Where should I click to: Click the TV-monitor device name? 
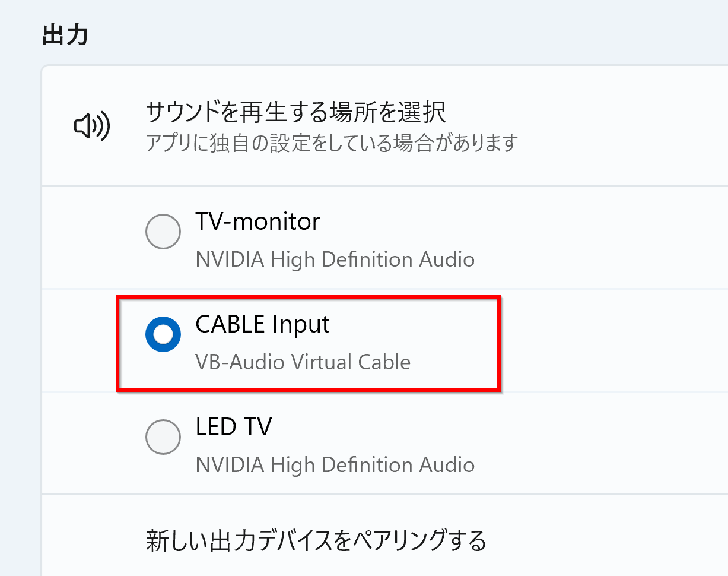[x=257, y=221]
